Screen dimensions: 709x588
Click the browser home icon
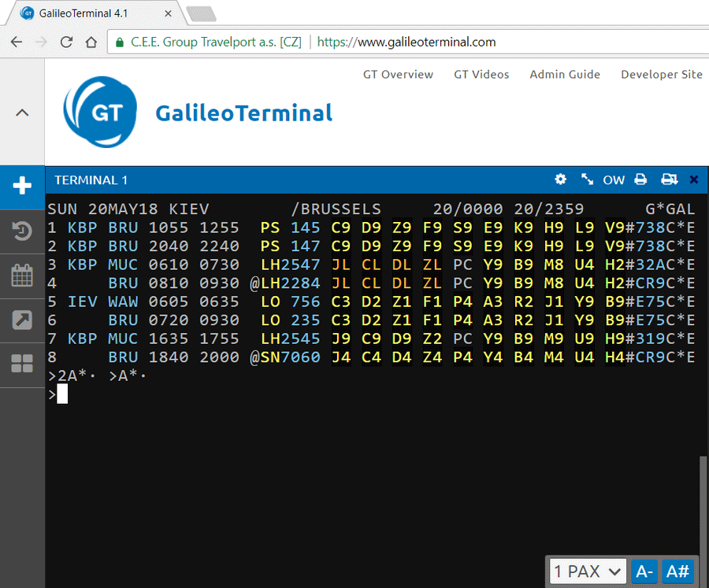click(x=91, y=42)
